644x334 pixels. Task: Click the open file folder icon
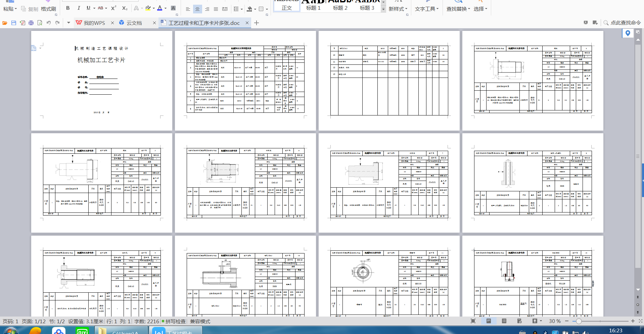click(5, 23)
